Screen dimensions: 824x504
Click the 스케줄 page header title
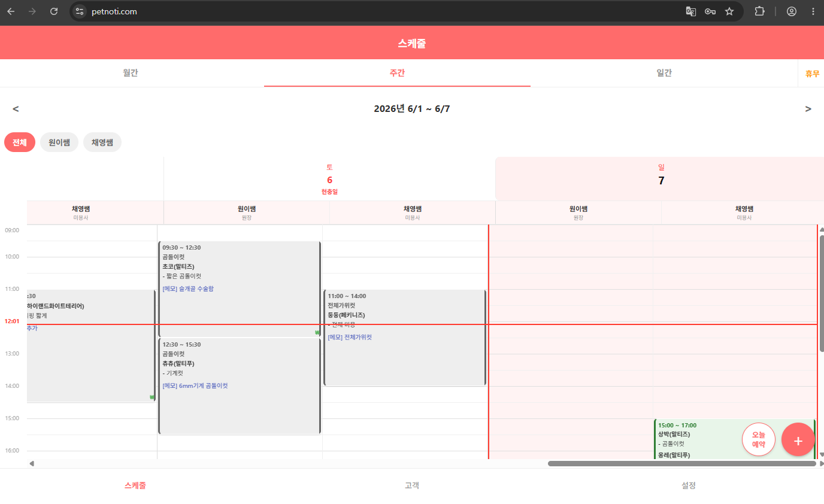coord(412,43)
